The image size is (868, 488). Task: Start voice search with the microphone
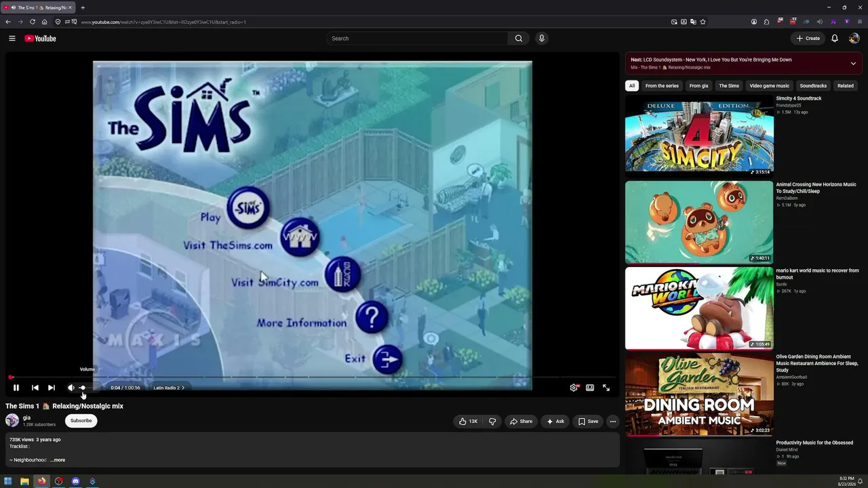pyautogui.click(x=541, y=39)
